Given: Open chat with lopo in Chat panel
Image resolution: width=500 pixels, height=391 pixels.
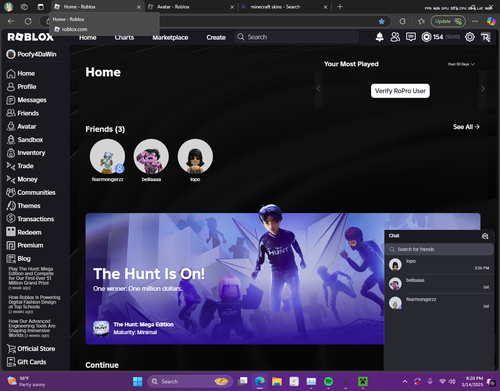Looking at the screenshot, I should tap(439, 265).
